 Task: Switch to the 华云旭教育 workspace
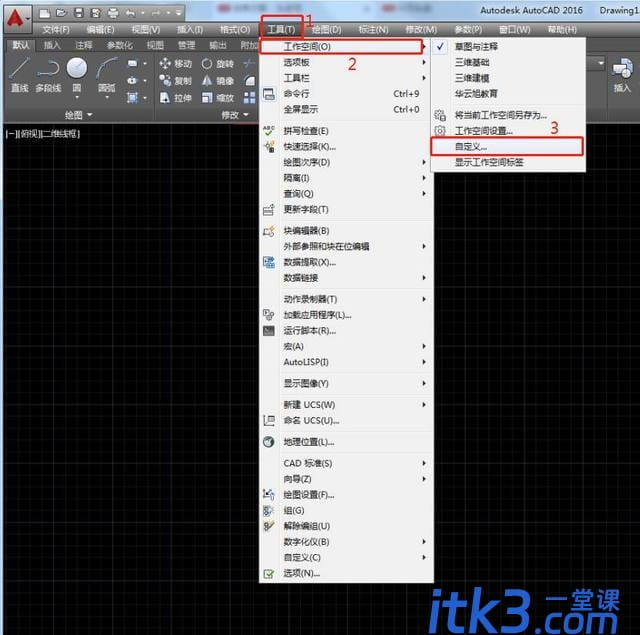(508, 93)
